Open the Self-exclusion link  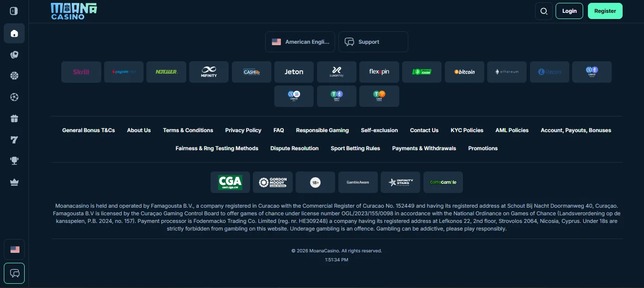point(379,130)
